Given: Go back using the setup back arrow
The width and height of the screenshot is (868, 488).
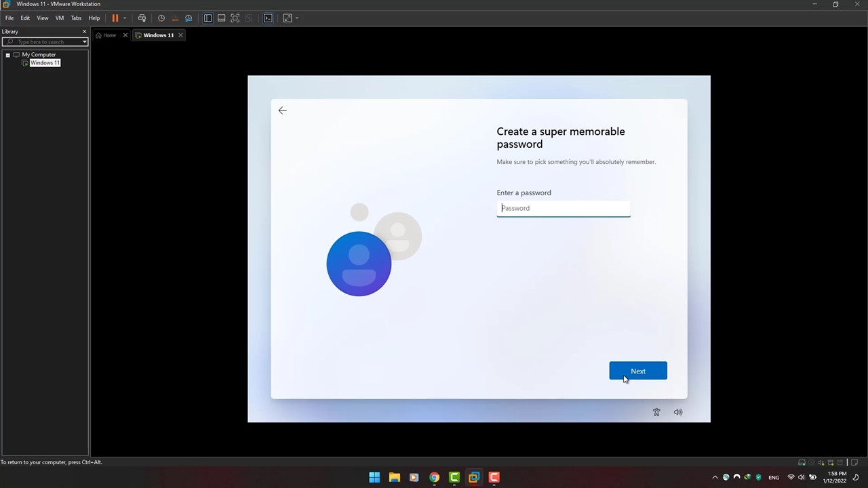Looking at the screenshot, I should [283, 110].
